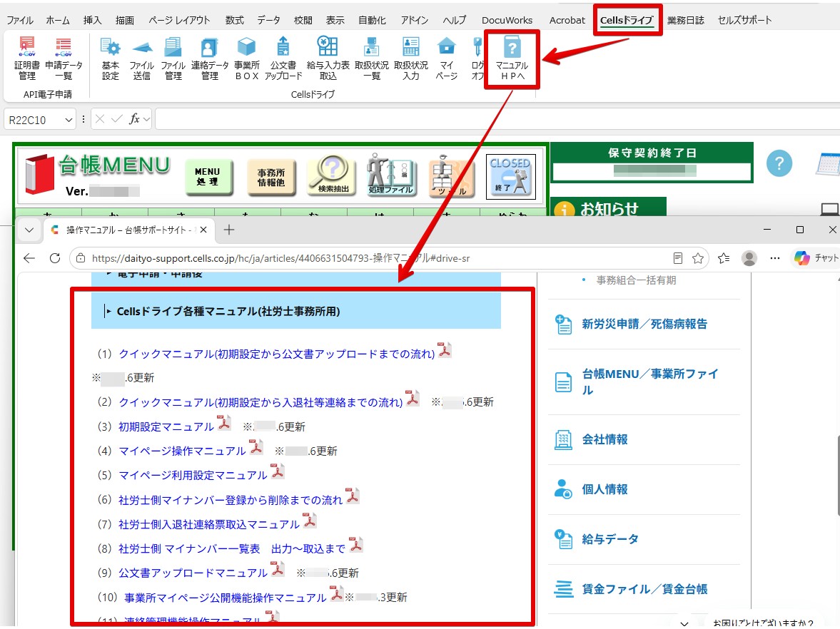This screenshot has height=629, width=840.
Task: Bookmark the page with star icon
Action: click(697, 259)
